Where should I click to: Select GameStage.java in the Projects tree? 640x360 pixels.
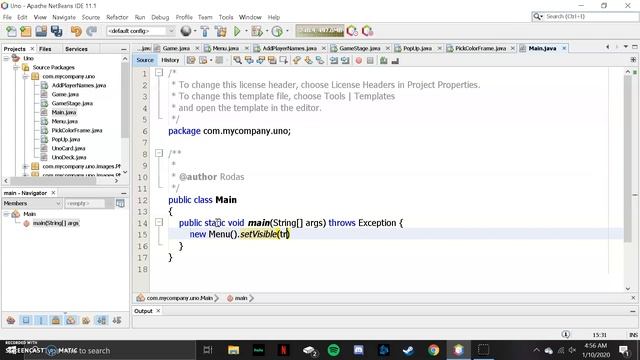pos(72,103)
